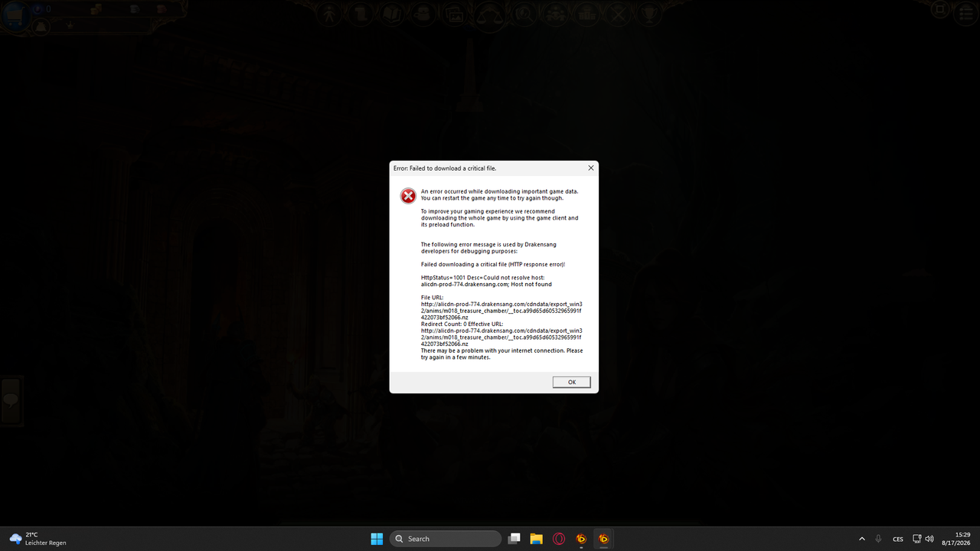This screenshot has width=980, height=551.
Task: Open the volume speaker icon in the tray
Action: pyautogui.click(x=929, y=539)
